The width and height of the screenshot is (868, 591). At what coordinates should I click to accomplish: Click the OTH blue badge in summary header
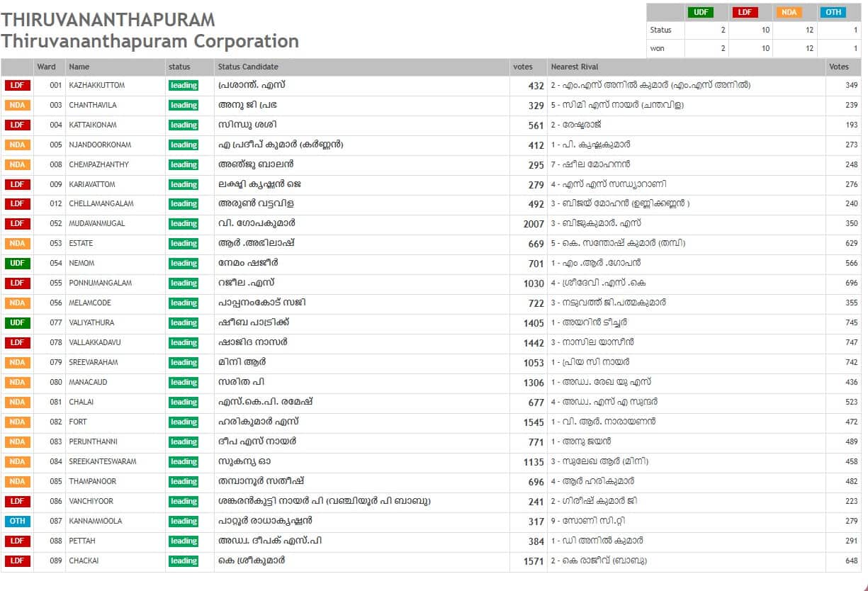point(833,12)
